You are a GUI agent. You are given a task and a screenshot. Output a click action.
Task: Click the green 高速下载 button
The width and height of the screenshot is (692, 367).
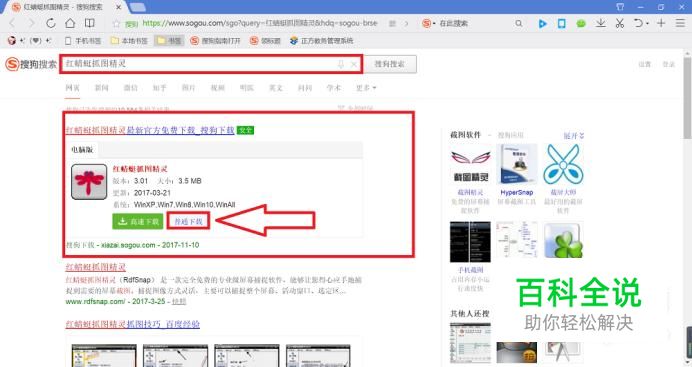[138, 221]
